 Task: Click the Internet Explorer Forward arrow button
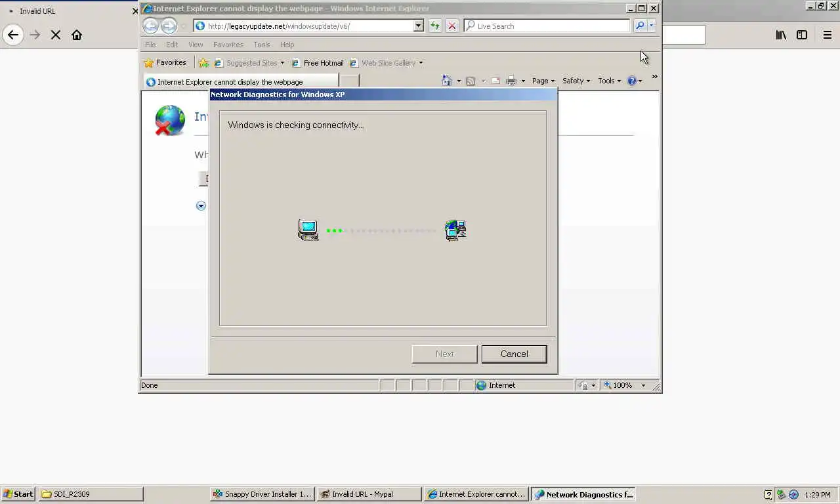coord(169,26)
